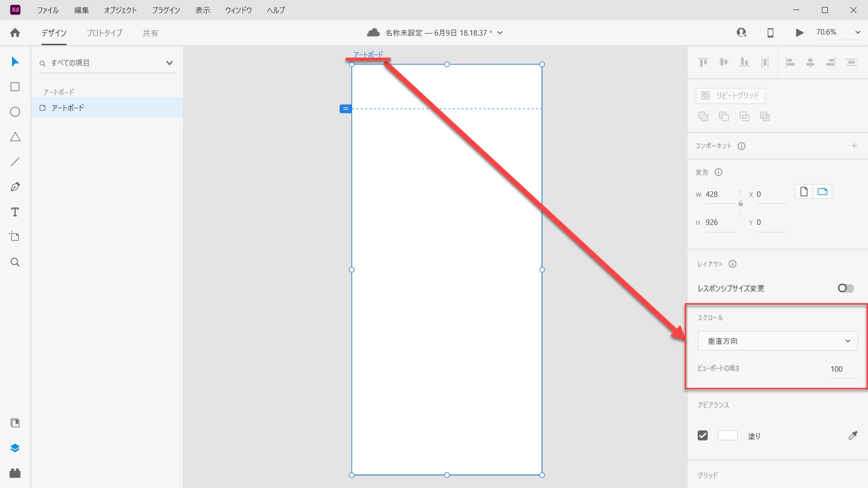This screenshot has width=868, height=488.
Task: Open the ファイル menu
Action: (48, 10)
